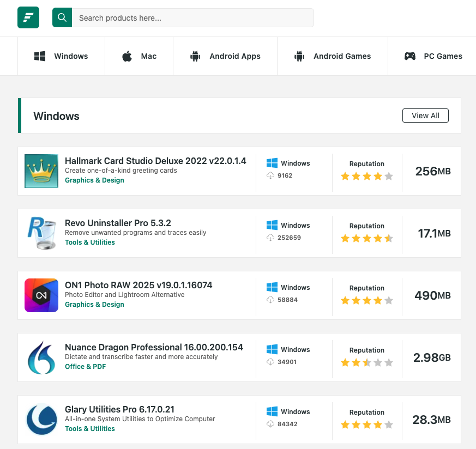
Task: Click the Reputation label in Revo Uninstaller row
Action: 367,226
